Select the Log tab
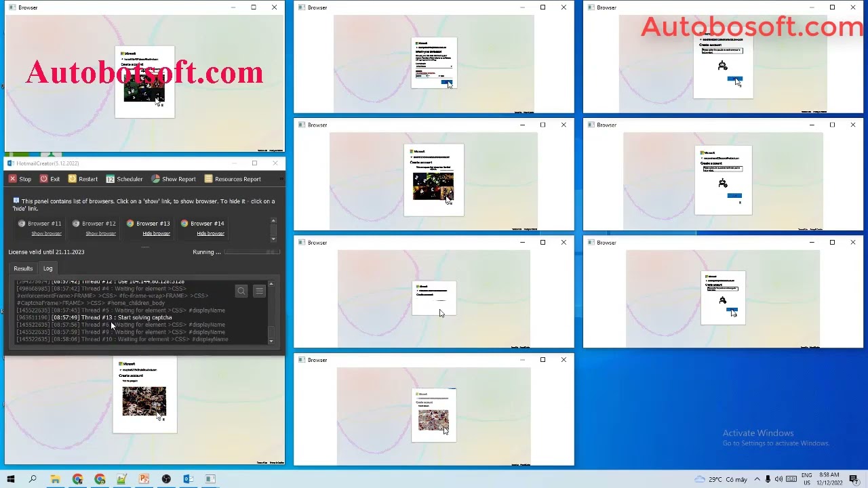The height and width of the screenshot is (488, 868). coord(47,268)
